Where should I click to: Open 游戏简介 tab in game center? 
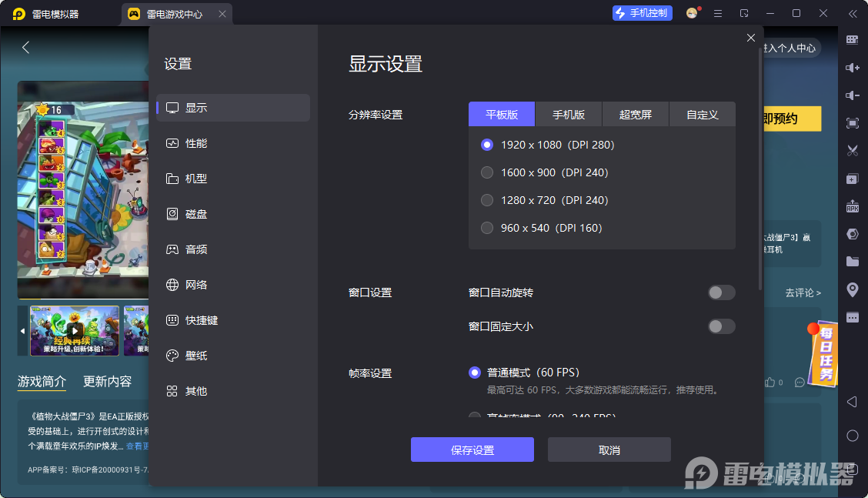click(42, 381)
